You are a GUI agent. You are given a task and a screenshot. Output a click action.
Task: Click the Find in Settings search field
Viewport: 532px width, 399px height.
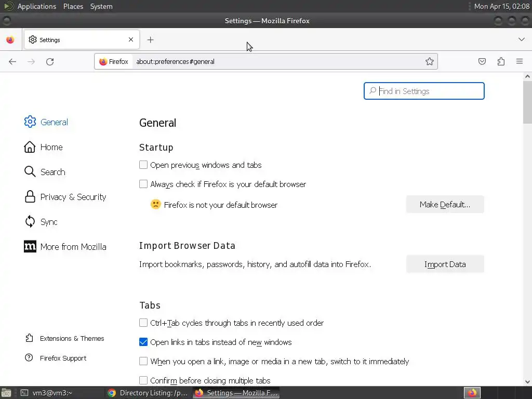click(x=429, y=91)
